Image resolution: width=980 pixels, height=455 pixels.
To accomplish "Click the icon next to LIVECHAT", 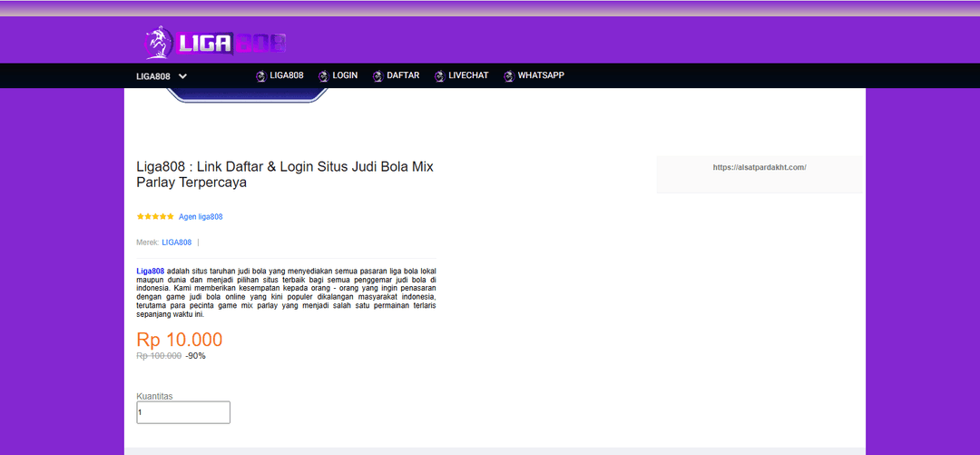I will 439,76.
